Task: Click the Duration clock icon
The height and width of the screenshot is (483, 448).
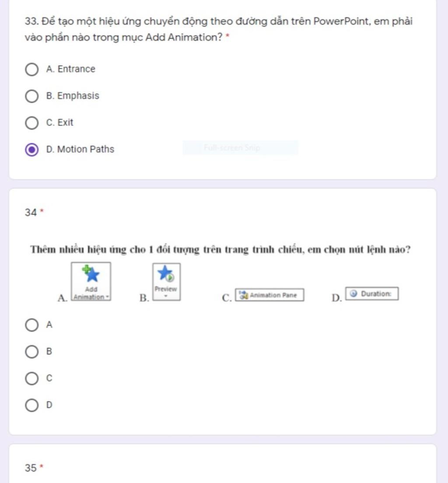Action: tap(353, 294)
